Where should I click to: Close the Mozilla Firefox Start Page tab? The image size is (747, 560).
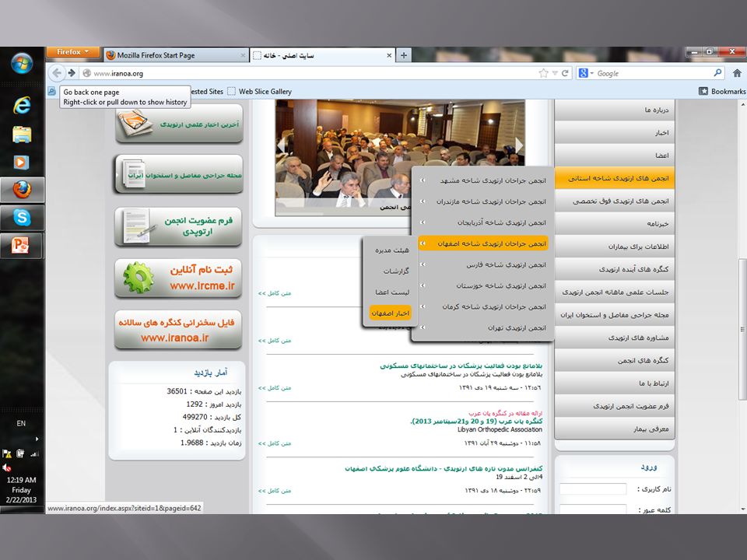click(x=243, y=55)
